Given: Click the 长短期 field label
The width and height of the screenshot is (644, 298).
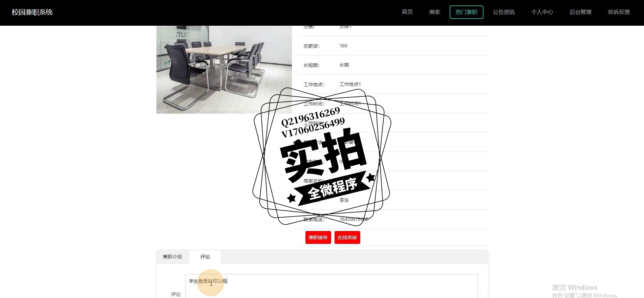Looking at the screenshot, I should coord(312,65).
